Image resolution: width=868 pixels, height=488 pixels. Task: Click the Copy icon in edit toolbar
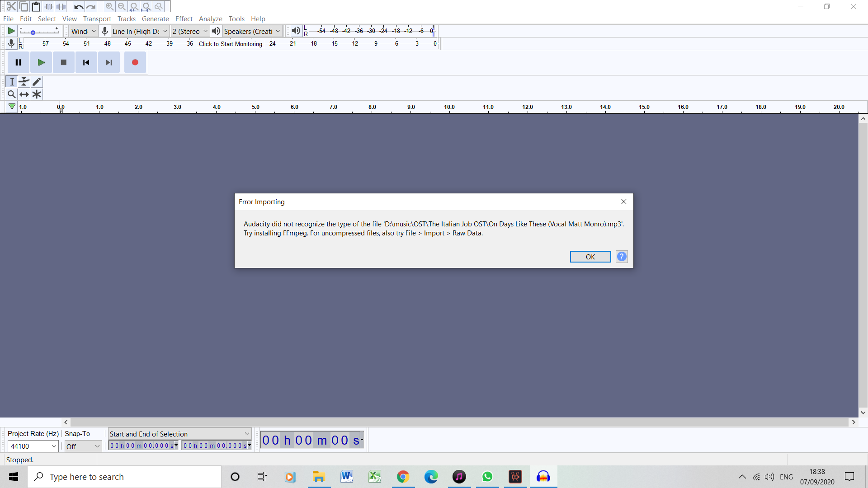[x=24, y=6]
